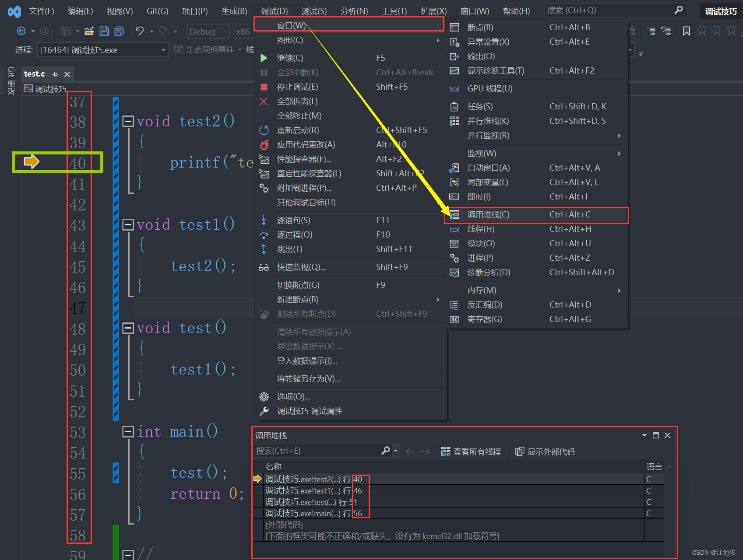Click the Step Over arrow icon

[x=264, y=235]
